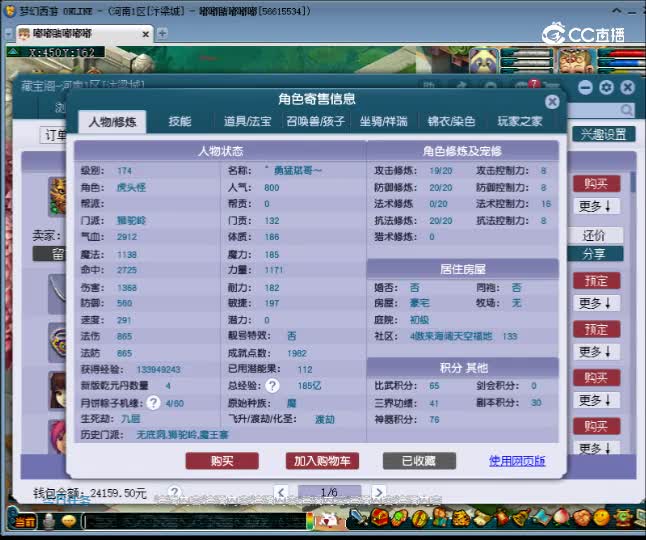
Task: Click the yellow smiley face icon
Action: pos(601,517)
